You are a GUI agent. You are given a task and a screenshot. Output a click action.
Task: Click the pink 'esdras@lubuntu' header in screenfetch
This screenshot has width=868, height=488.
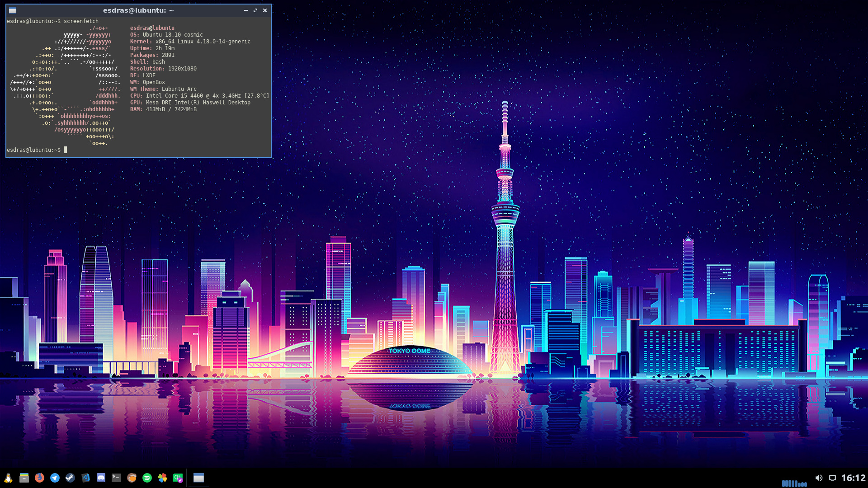tap(152, 28)
